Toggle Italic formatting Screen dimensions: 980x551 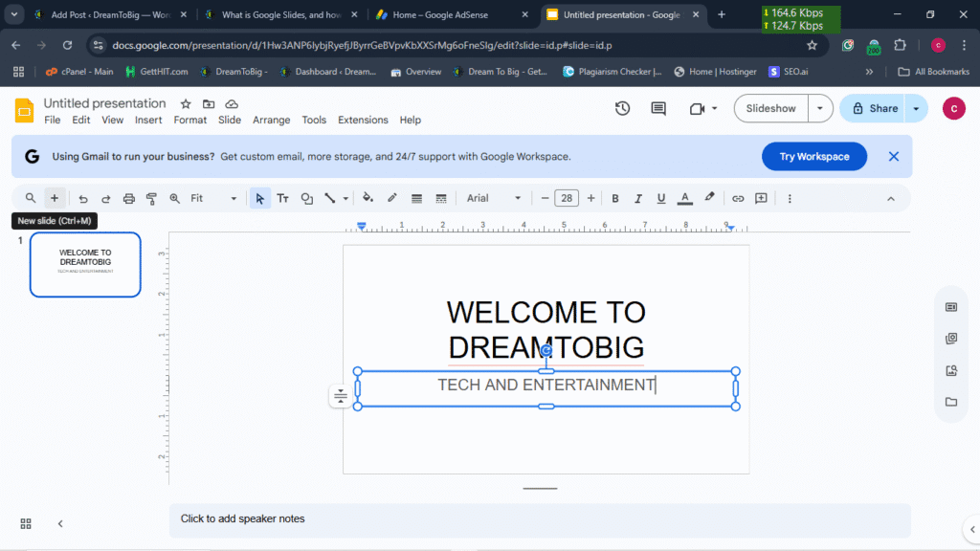tap(638, 198)
